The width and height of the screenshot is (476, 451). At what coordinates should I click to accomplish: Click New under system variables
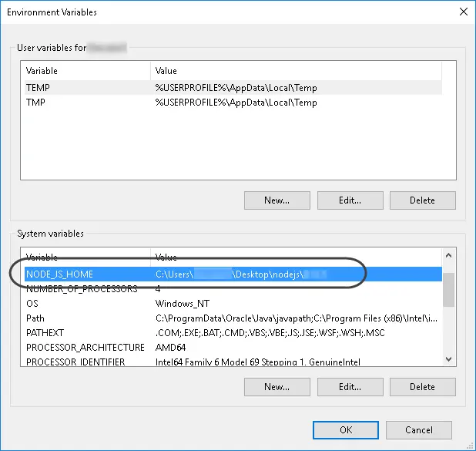277,387
